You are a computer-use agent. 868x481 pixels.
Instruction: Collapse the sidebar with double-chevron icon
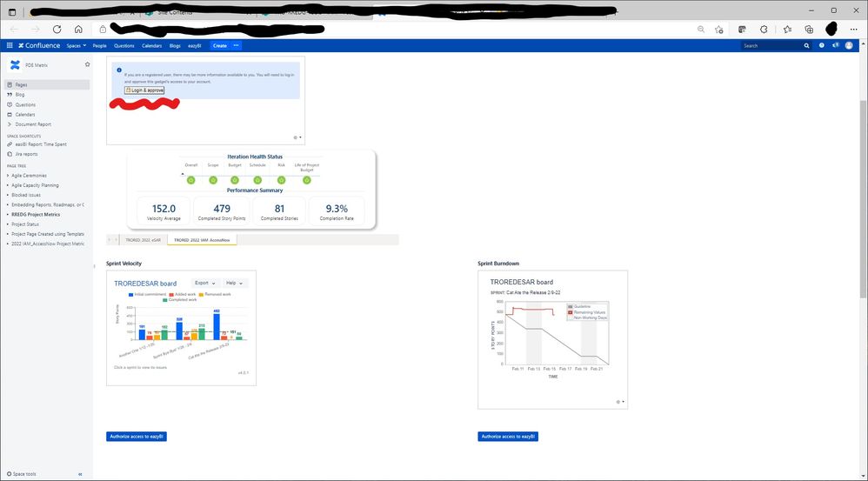[x=80, y=474]
